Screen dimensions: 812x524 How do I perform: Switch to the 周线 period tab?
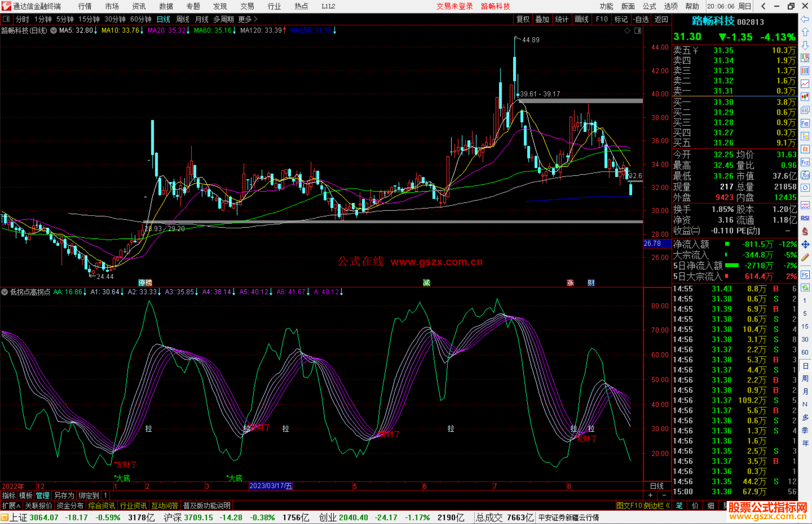[182, 19]
